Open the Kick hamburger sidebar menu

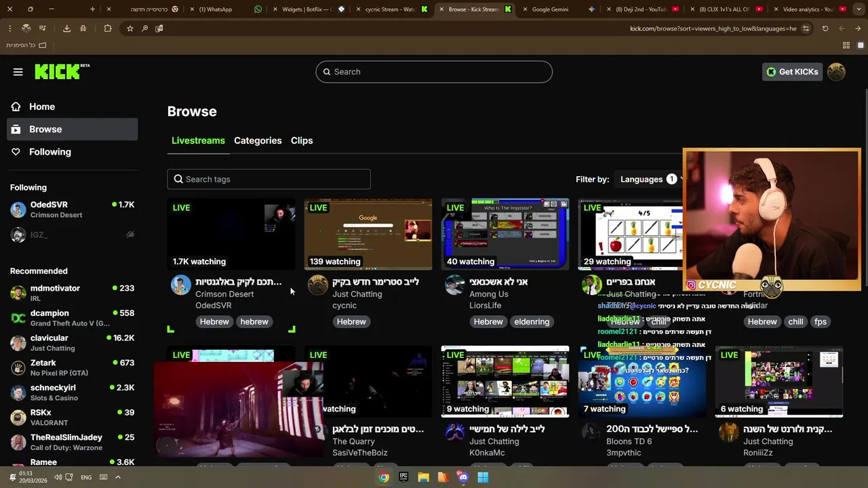point(18,72)
